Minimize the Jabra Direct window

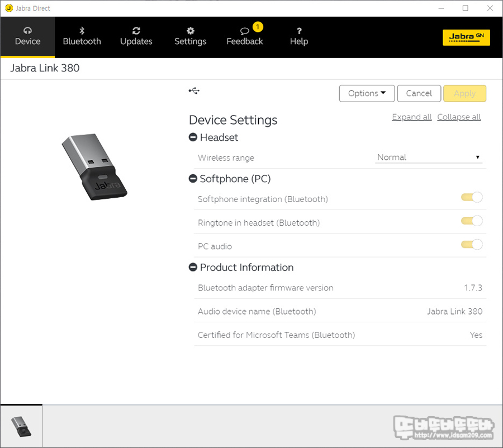(442, 8)
